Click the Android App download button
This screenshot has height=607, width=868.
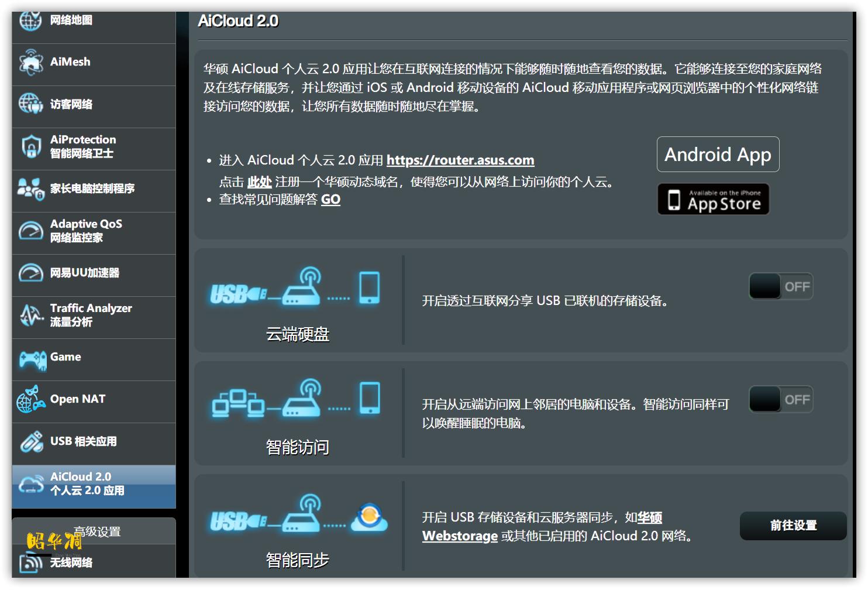(x=718, y=154)
